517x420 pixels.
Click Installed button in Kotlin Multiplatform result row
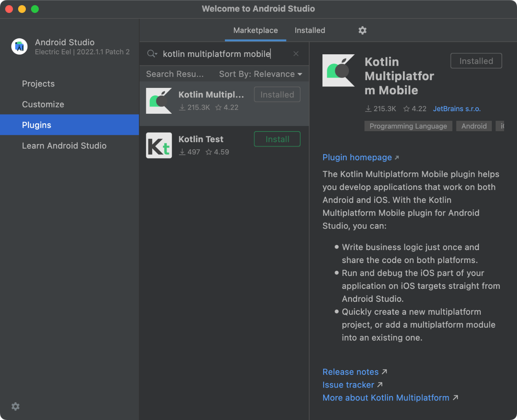tap(277, 95)
